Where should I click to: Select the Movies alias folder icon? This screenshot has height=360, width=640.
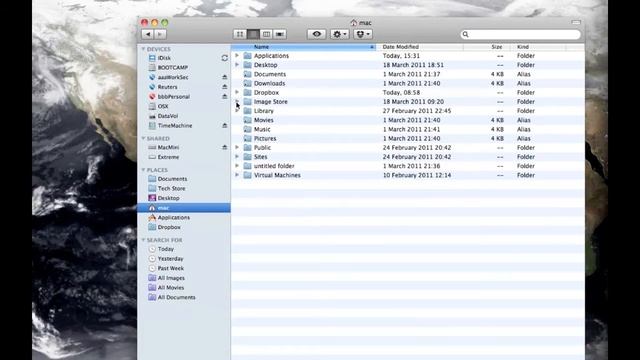[247, 120]
